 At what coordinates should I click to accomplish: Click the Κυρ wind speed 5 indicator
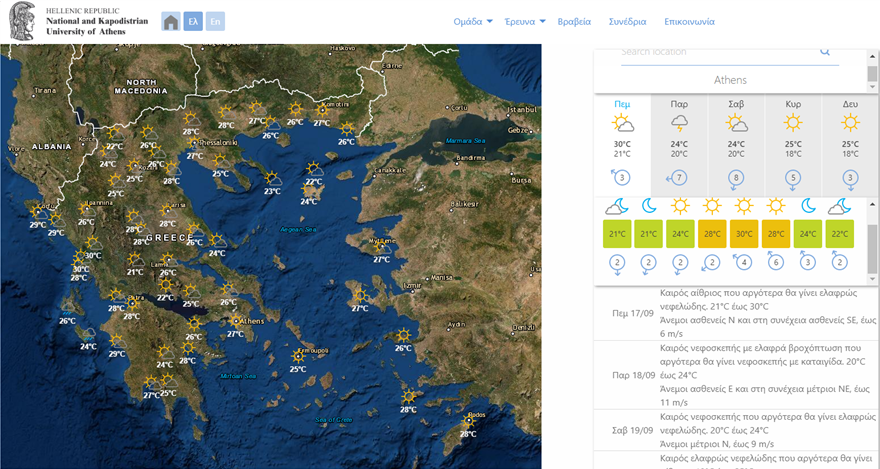[793, 179]
